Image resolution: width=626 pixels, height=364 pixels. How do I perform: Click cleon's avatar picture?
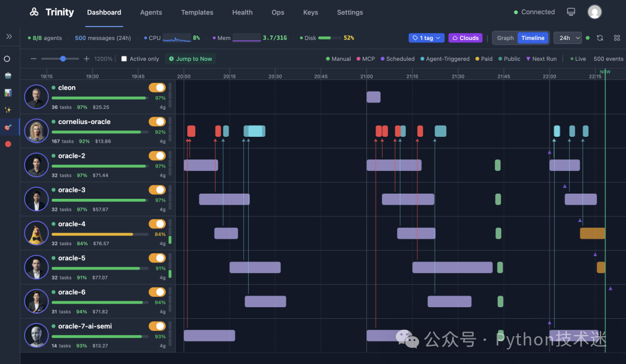(x=37, y=97)
